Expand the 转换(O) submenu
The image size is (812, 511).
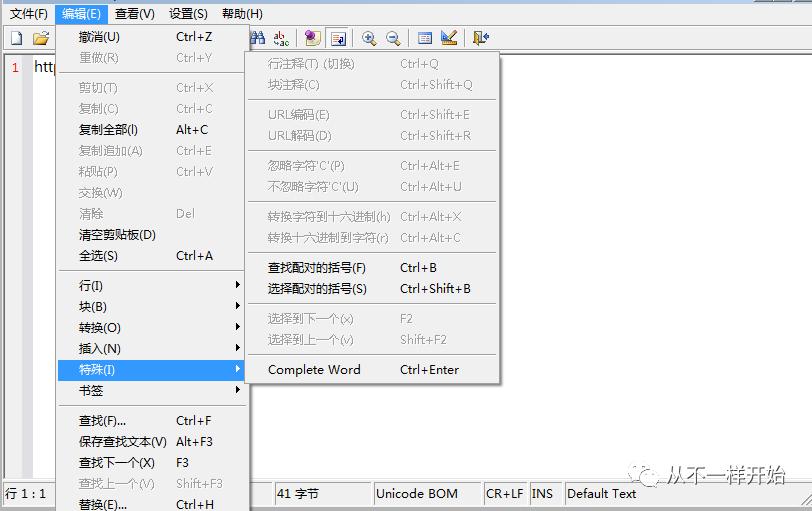point(151,328)
